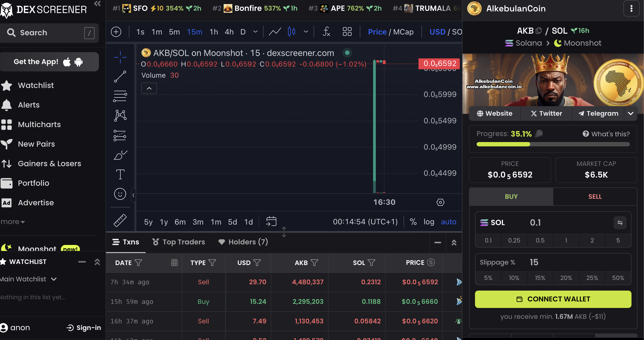Open the TYPE column filter

click(212, 263)
